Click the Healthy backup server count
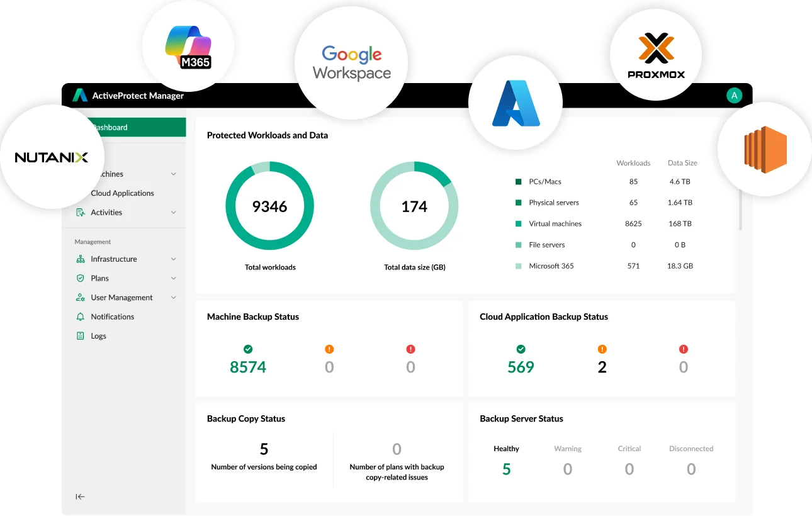This screenshot has width=812, height=516. (x=507, y=469)
